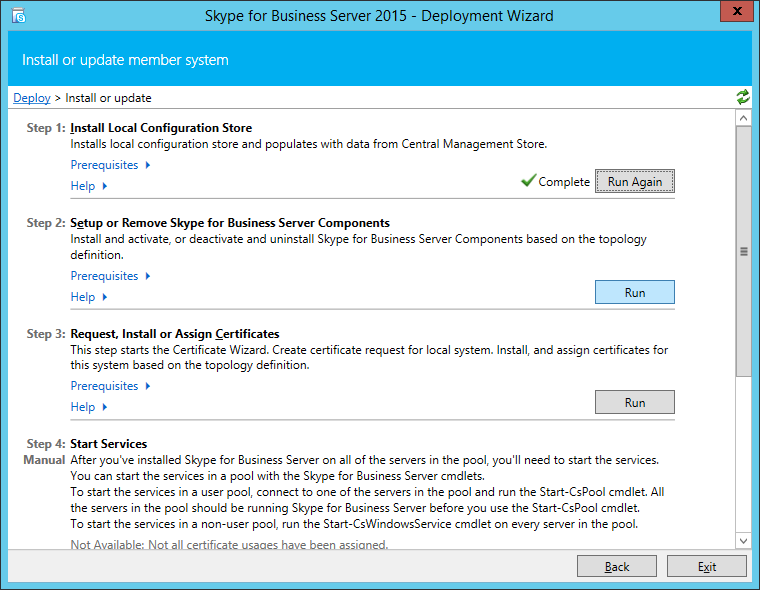Click the Install Local Configuration Store heading

(161, 128)
